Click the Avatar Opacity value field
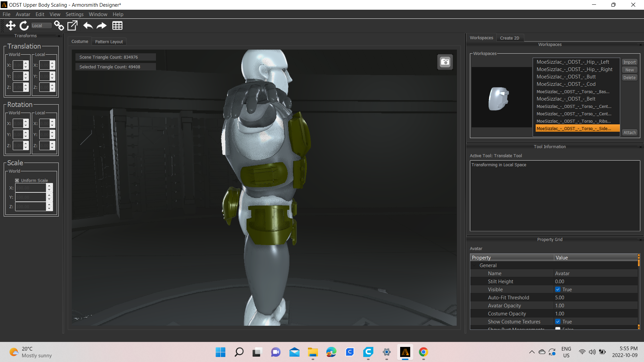The image size is (644, 362). (596, 306)
